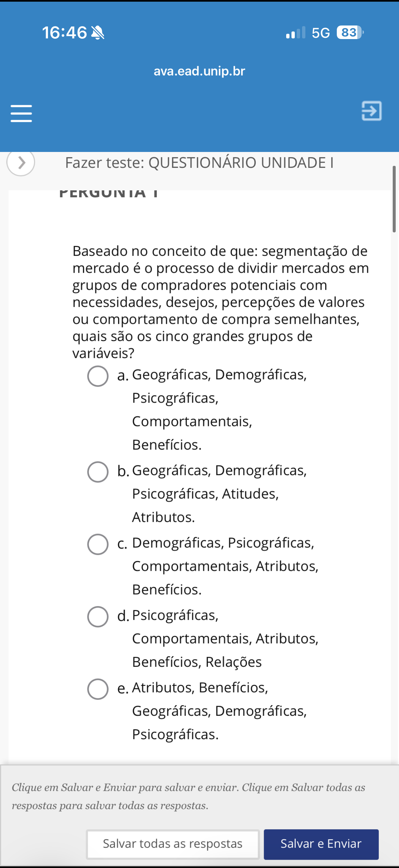This screenshot has width=399, height=868.
Task: Tap the question text about segmentação
Action: click(221, 302)
